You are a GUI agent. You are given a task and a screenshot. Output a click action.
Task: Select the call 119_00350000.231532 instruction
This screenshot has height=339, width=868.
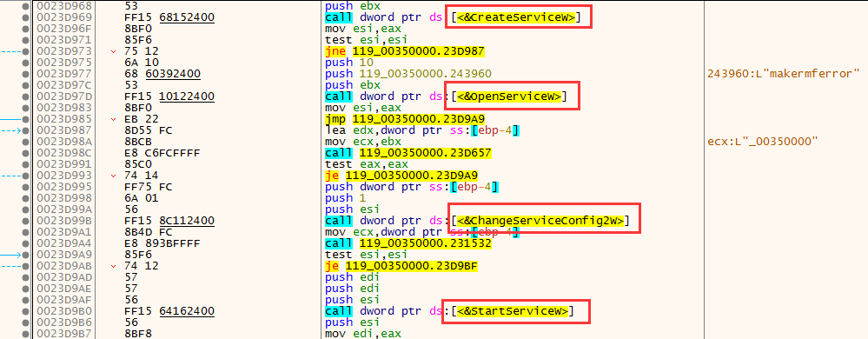[408, 243]
